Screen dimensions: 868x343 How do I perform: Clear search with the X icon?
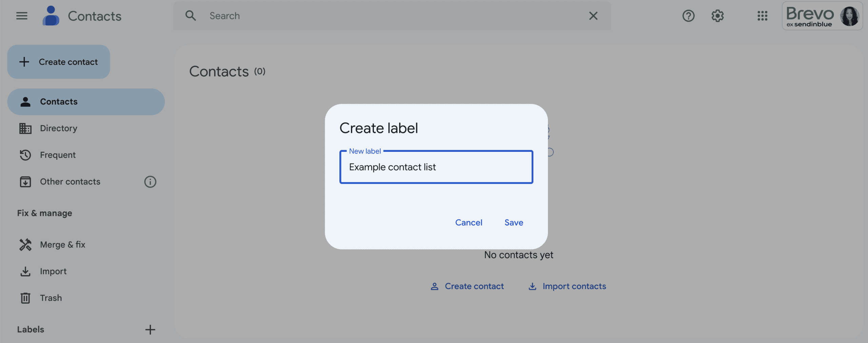(x=593, y=16)
